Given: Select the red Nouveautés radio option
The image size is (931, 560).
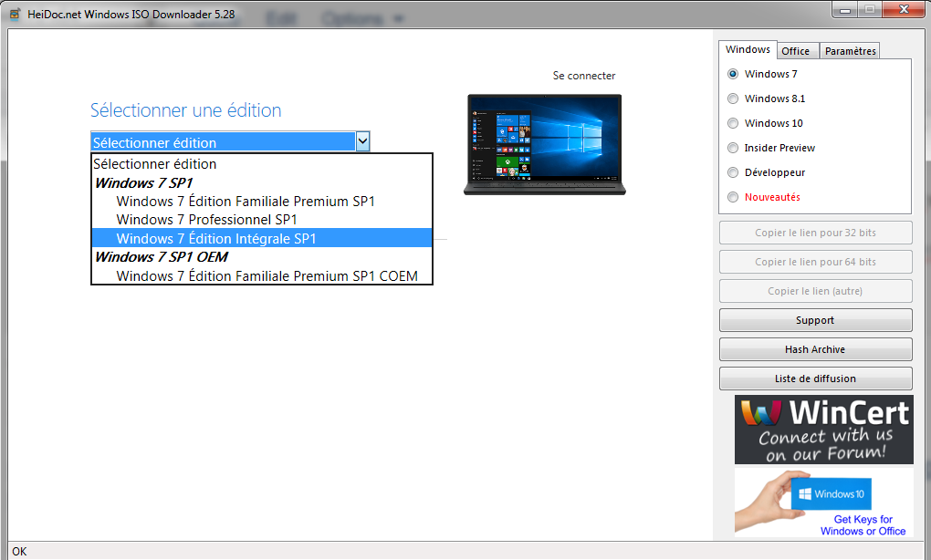Looking at the screenshot, I should (733, 197).
